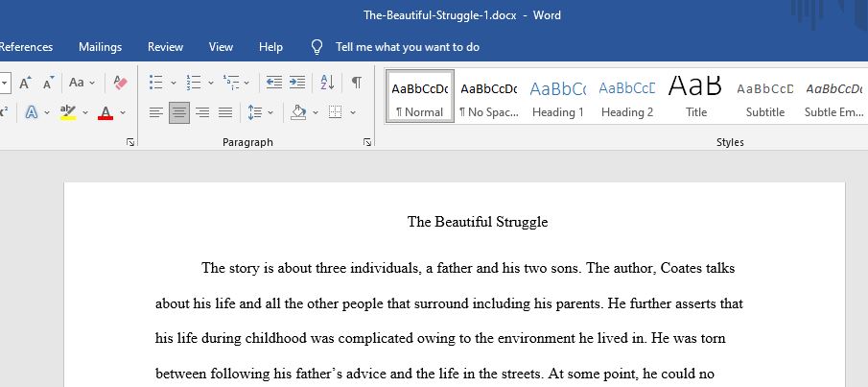The height and width of the screenshot is (387, 868).
Task: Launch Paragraph settings dialog launcher
Action: click(x=367, y=142)
